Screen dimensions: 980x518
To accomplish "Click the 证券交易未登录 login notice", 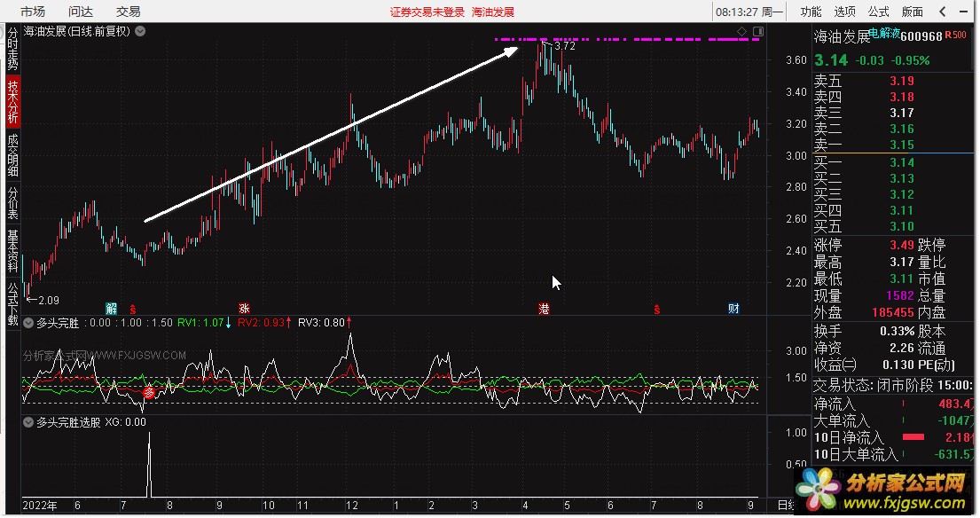I will (x=427, y=12).
